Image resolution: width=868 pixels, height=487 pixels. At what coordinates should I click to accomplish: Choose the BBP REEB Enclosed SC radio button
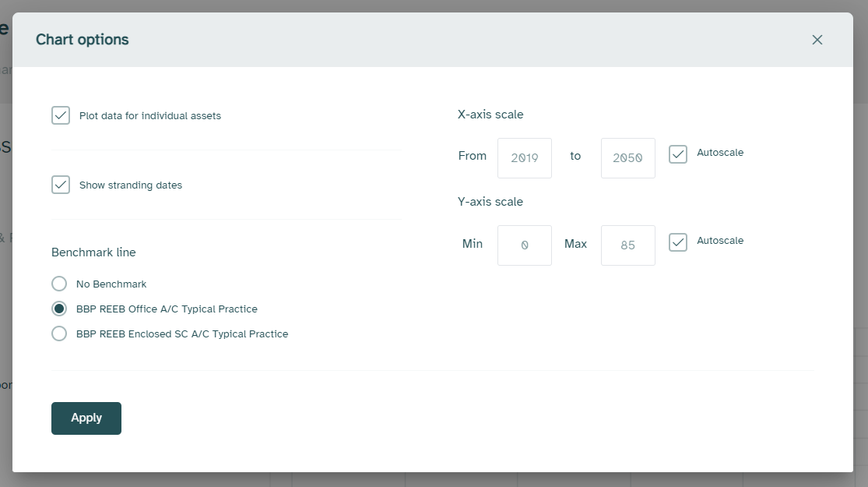tap(59, 333)
